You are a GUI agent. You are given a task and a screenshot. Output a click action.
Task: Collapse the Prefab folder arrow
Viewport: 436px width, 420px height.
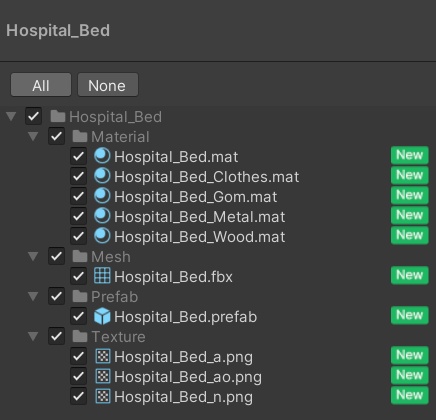33,296
